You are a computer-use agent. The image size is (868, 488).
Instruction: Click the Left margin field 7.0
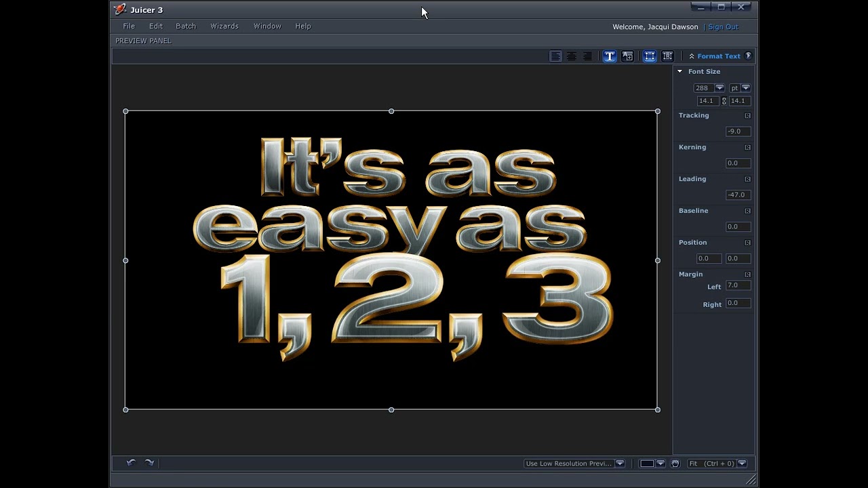click(x=737, y=286)
